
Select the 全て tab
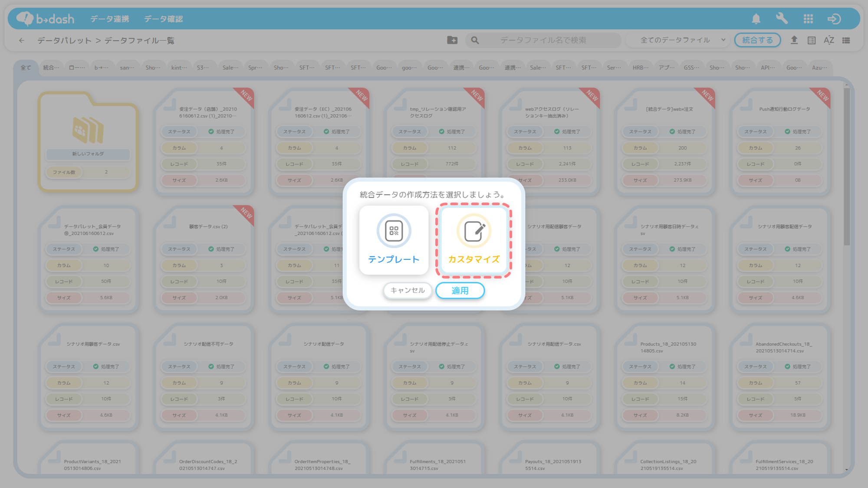[26, 68]
